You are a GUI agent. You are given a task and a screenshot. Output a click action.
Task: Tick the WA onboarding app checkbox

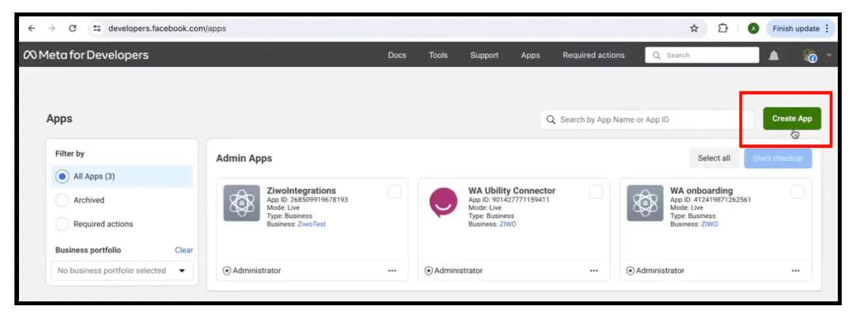[x=797, y=192]
